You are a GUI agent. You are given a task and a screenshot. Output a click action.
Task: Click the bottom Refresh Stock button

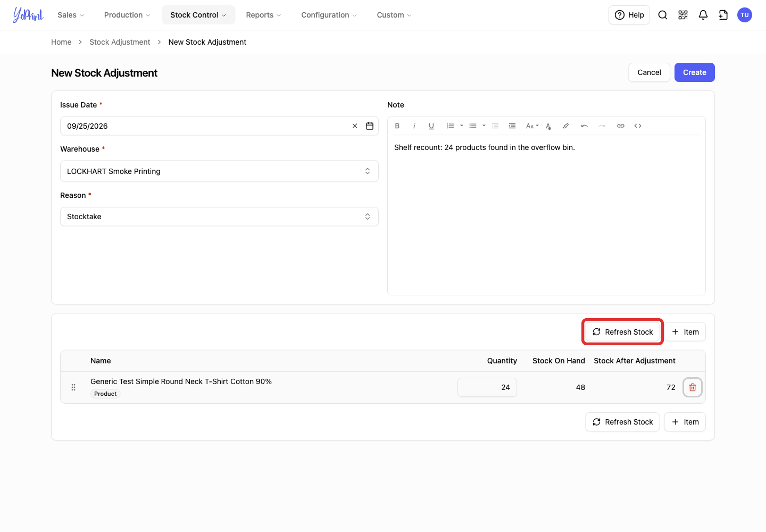pos(623,422)
